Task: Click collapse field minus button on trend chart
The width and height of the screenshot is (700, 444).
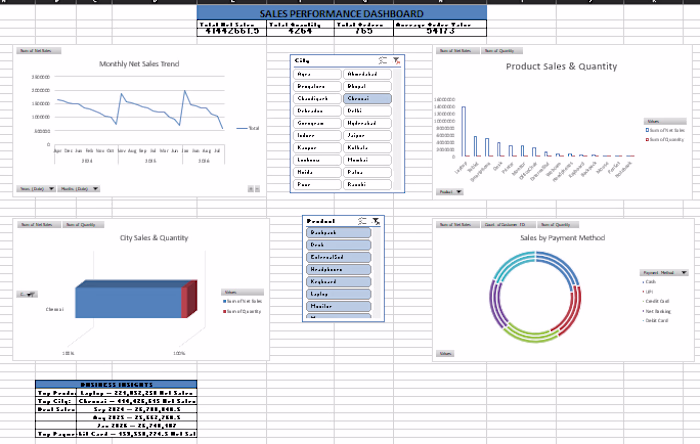Action: coord(257,189)
